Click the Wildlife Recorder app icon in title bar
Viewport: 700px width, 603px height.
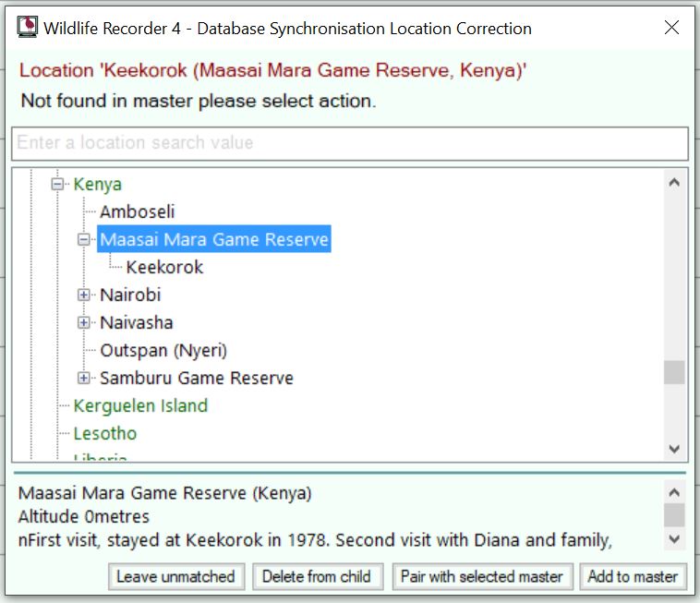pos(27,27)
